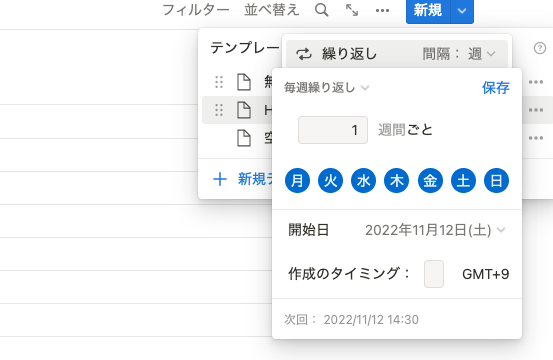Image resolution: width=553 pixels, height=360 pixels.
Task: Click the repeat arrows icon beside 繰り返し
Action: pyautogui.click(x=304, y=54)
